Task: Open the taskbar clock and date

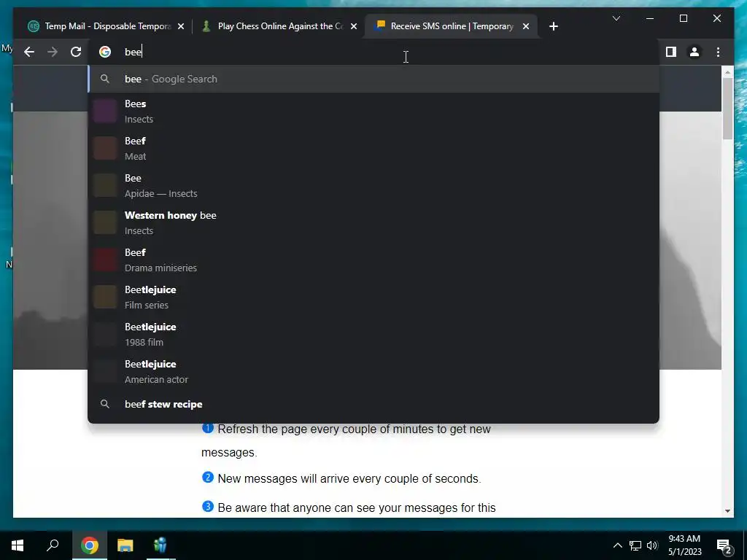Action: click(x=684, y=545)
